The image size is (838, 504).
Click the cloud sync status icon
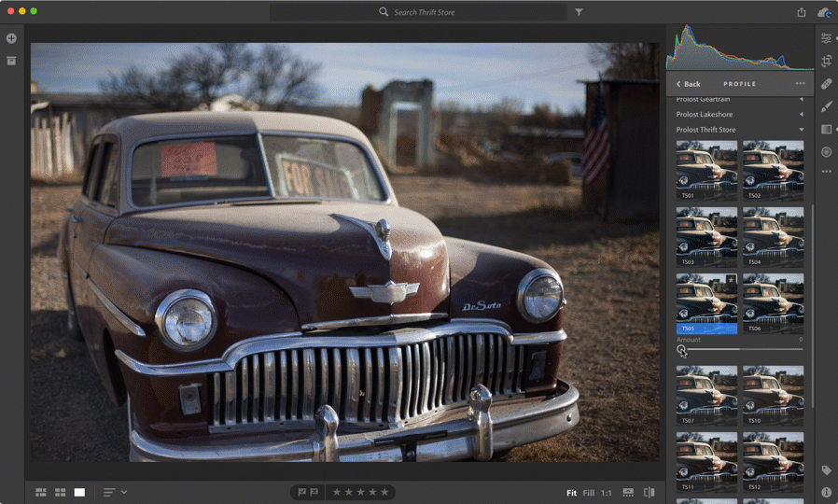click(824, 12)
